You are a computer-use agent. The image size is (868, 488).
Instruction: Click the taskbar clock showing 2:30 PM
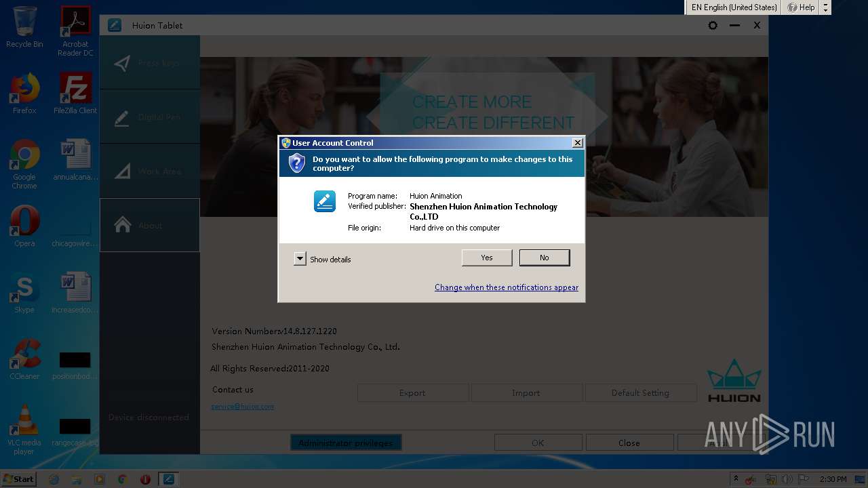coord(833,479)
